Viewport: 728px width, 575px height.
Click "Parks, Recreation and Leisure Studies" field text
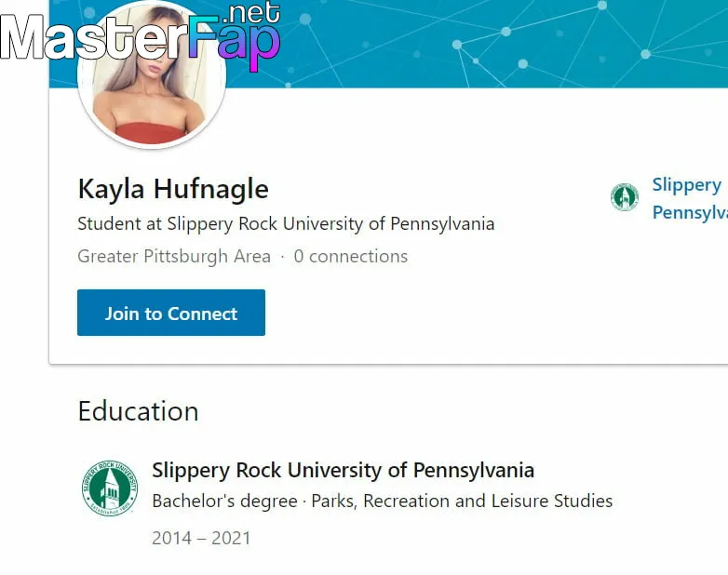tap(462, 501)
